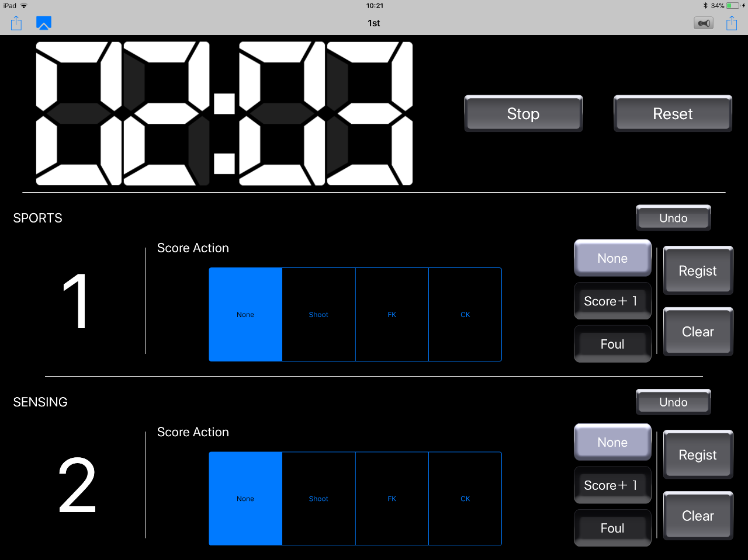This screenshot has width=748, height=560.
Task: Register the SPORTS team action
Action: [x=698, y=271]
